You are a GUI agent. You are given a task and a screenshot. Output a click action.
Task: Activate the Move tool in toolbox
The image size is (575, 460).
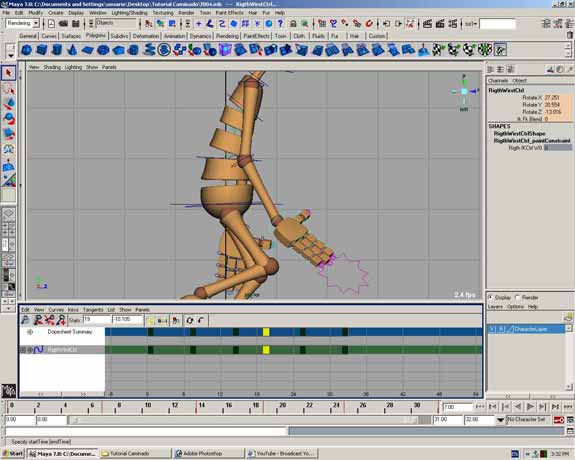(x=9, y=103)
